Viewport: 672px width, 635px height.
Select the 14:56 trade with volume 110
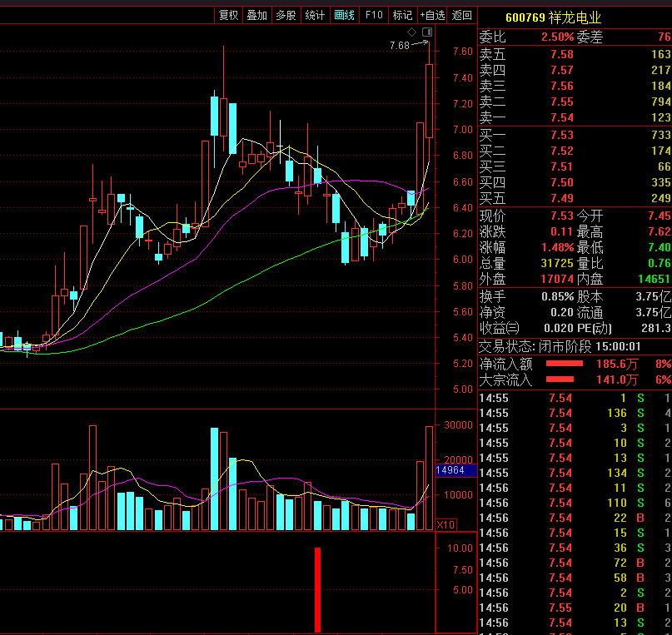[575, 504]
